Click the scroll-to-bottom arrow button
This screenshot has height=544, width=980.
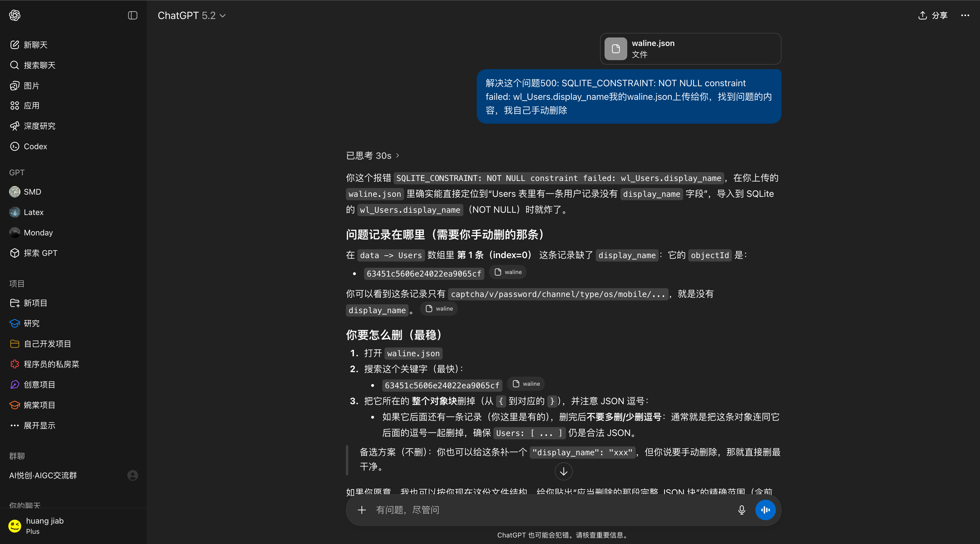563,471
